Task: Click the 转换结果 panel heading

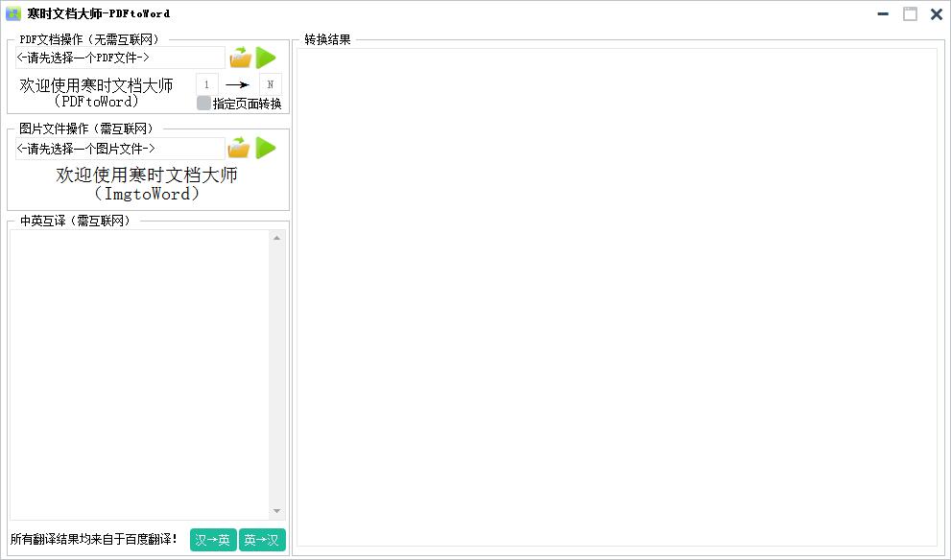Action: click(x=327, y=39)
